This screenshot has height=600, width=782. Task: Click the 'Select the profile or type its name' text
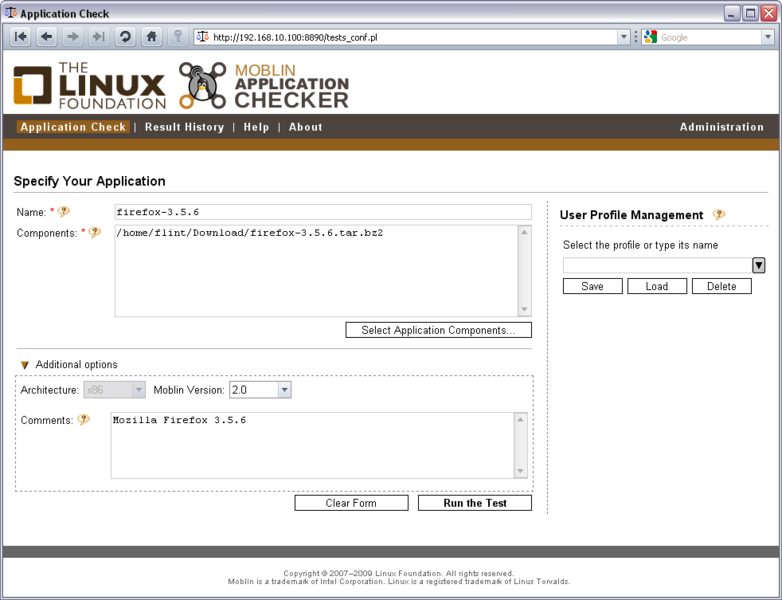[x=640, y=245]
